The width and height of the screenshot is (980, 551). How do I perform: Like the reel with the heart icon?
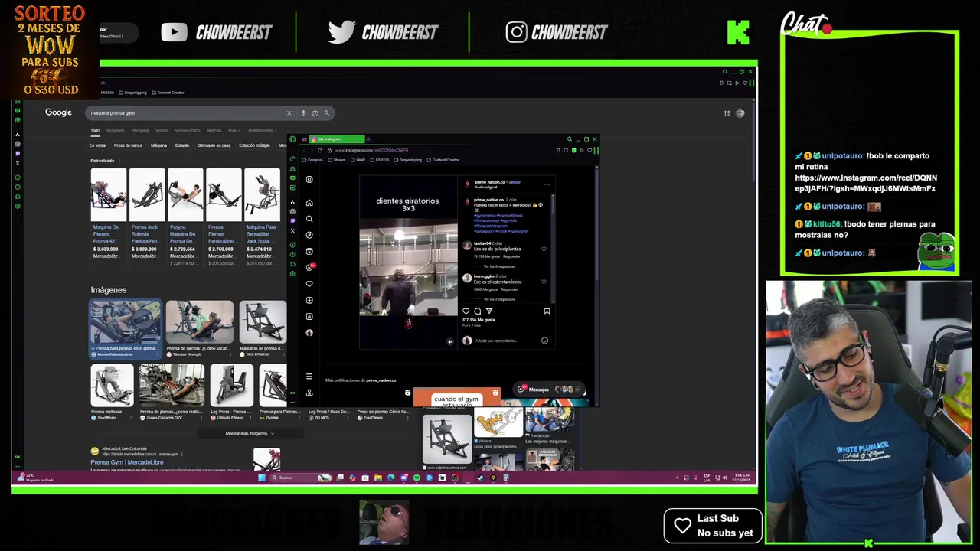tap(465, 311)
